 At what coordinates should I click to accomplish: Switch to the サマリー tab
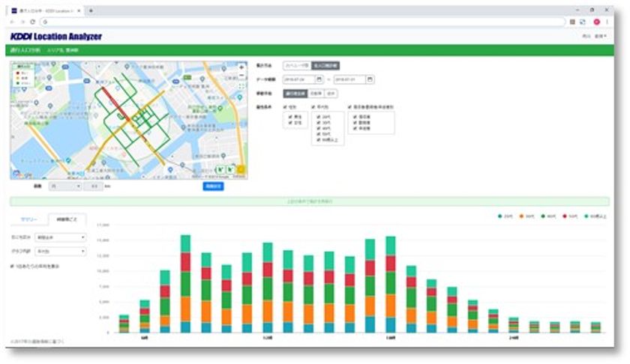[x=29, y=219]
